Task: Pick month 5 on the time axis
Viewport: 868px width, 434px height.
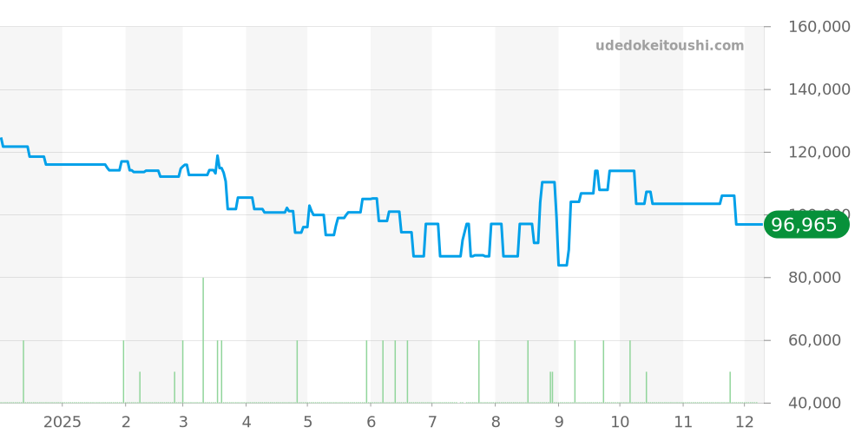Action: [x=307, y=422]
